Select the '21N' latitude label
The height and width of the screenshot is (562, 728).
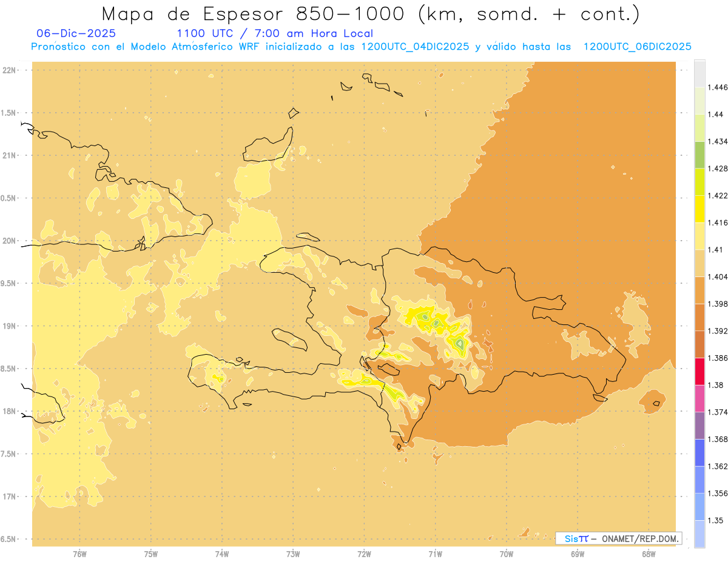coord(10,155)
